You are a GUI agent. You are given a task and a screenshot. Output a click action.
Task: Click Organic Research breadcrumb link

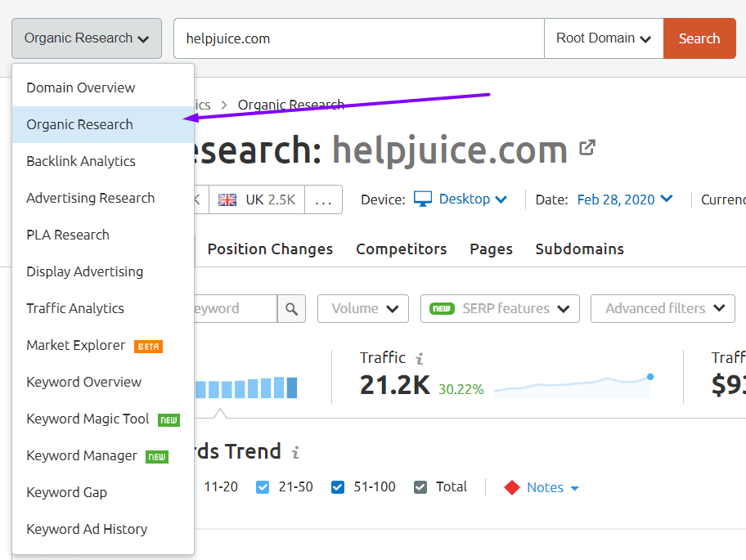pyautogui.click(x=290, y=105)
